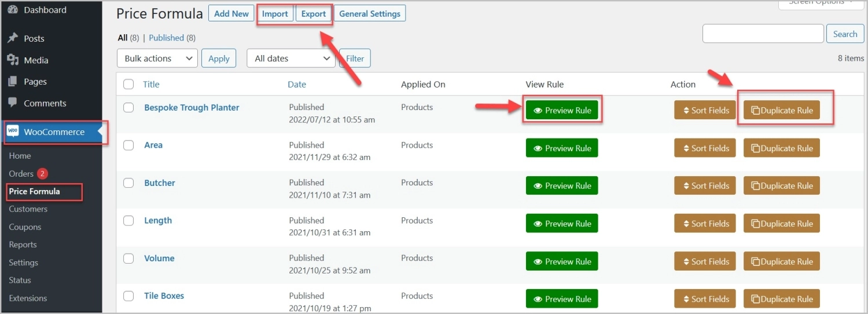Viewport: 868px width, 314px height.
Task: Click the Posts pushpin icon
Action: pyautogui.click(x=12, y=38)
